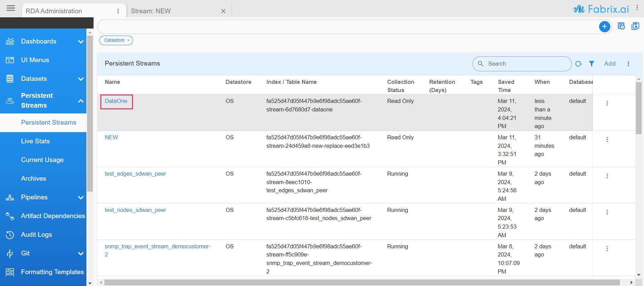Open row actions menu for DataOne stream
The width and height of the screenshot is (644, 286).
[x=607, y=103]
